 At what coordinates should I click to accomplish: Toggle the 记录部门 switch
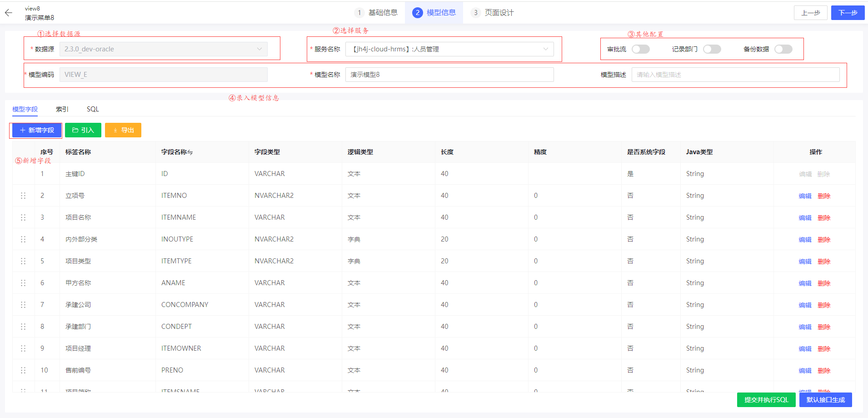point(712,49)
